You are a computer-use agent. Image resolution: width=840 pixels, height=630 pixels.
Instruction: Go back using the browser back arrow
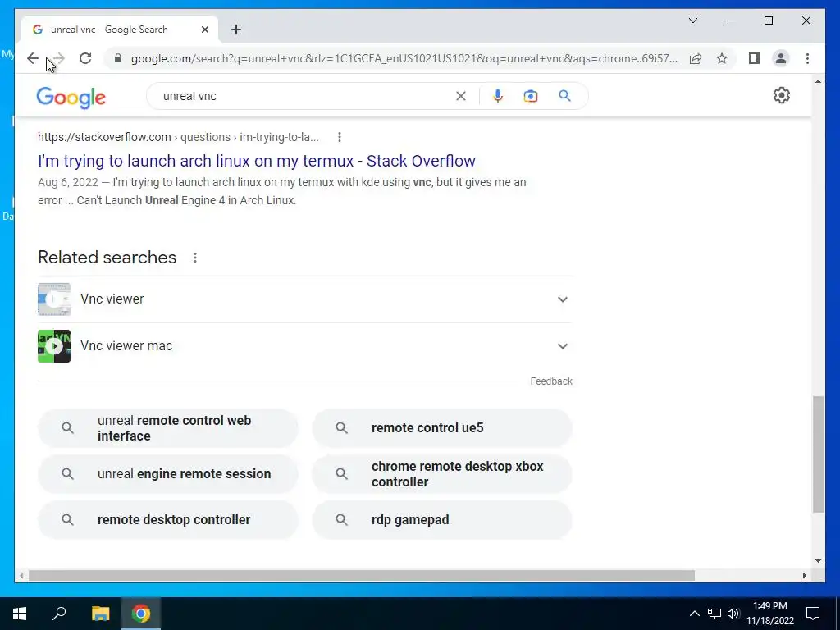33,58
